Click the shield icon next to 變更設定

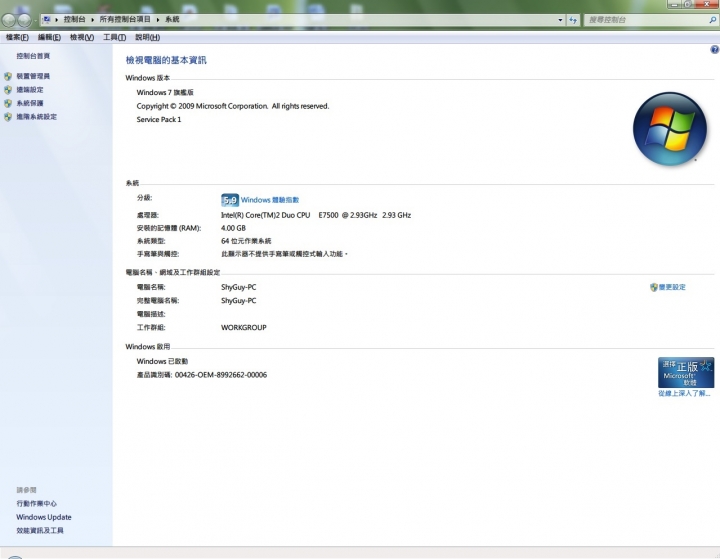tap(654, 287)
